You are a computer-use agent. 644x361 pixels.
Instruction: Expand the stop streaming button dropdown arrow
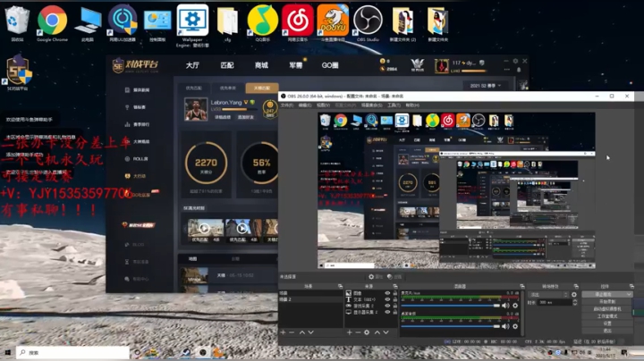click(629, 295)
